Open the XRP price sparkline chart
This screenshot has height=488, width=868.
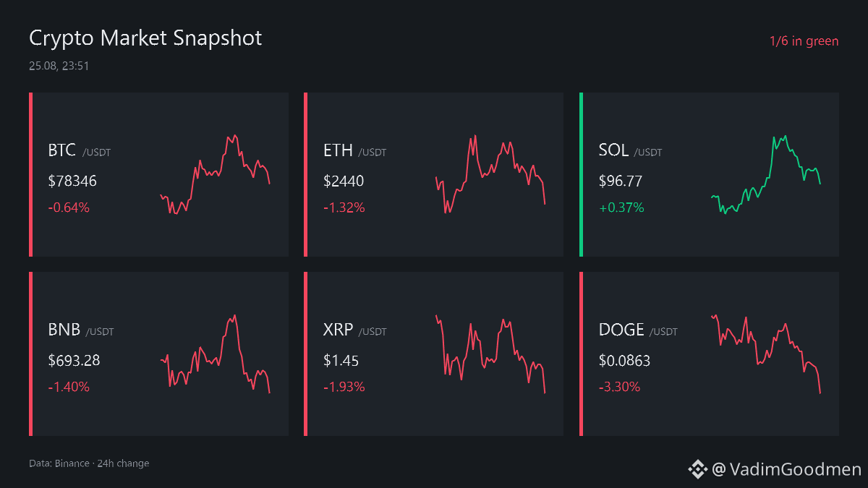tap(490, 354)
